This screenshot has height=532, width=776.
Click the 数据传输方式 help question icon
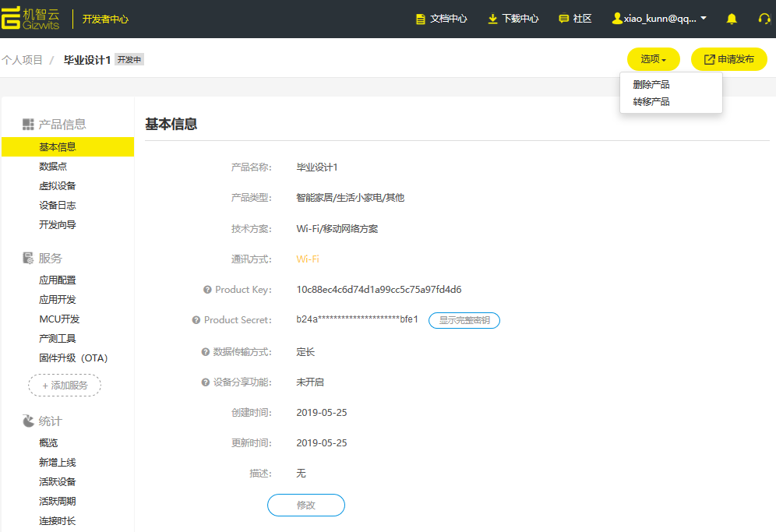click(x=205, y=352)
